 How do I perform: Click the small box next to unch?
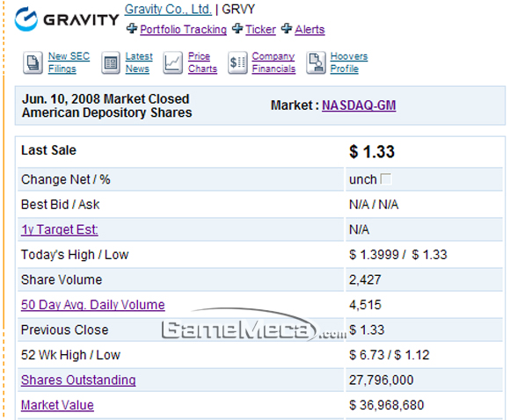coord(386,178)
